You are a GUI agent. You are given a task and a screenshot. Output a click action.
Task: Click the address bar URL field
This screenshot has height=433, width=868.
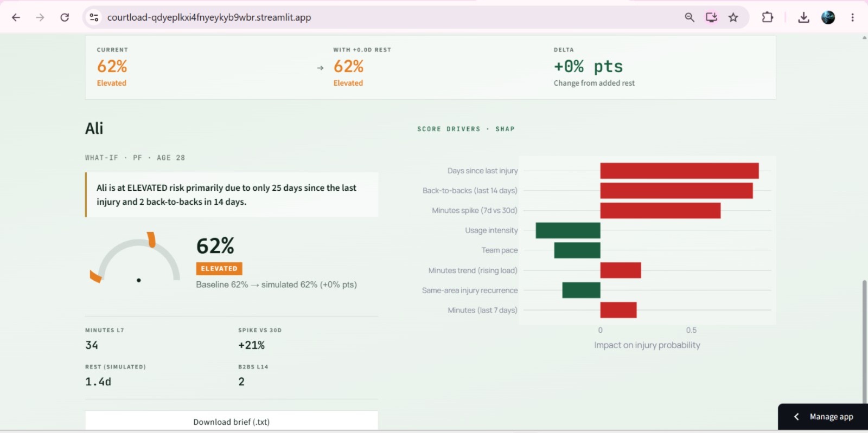tap(209, 17)
